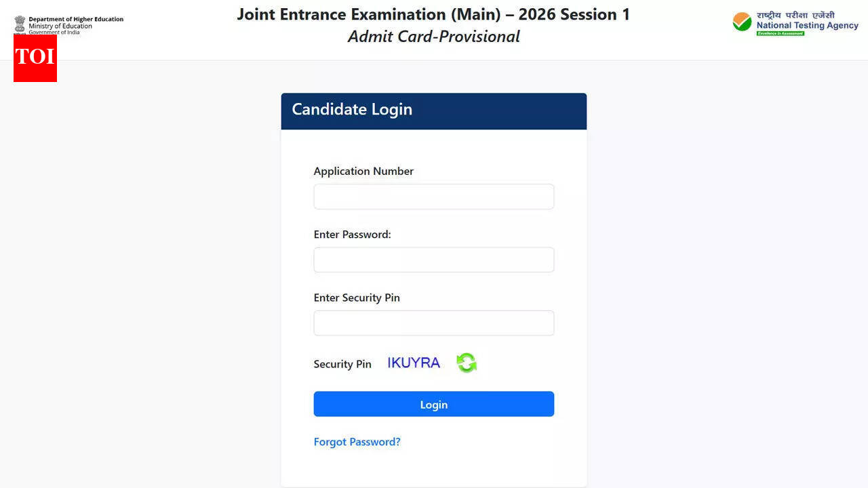The height and width of the screenshot is (488, 868).
Task: Click the Enter Security Pin box
Action: (x=434, y=323)
